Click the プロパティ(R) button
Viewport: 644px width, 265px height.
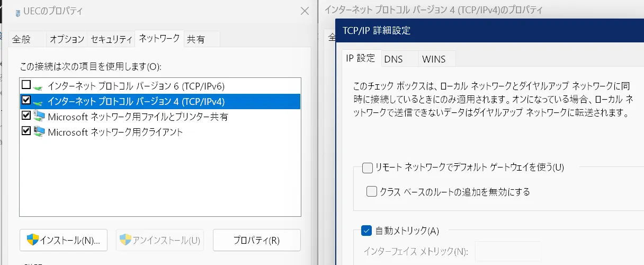pyautogui.click(x=256, y=240)
